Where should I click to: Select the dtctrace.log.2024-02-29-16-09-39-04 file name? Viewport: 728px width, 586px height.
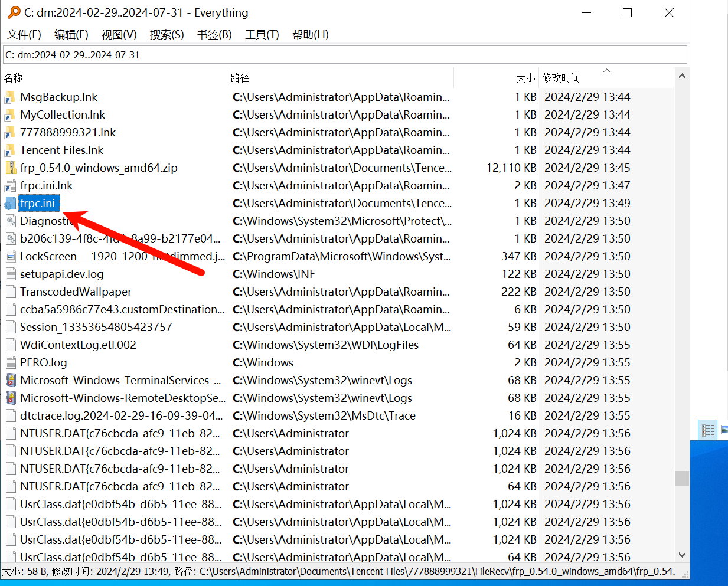tap(122, 415)
